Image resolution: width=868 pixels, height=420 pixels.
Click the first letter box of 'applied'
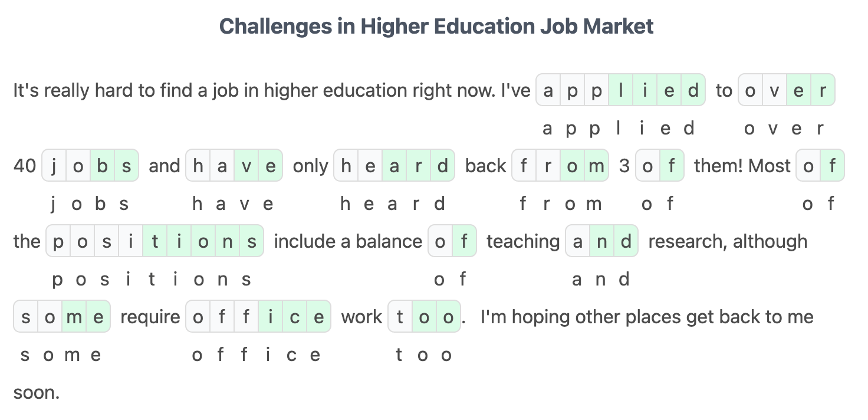coord(548,90)
